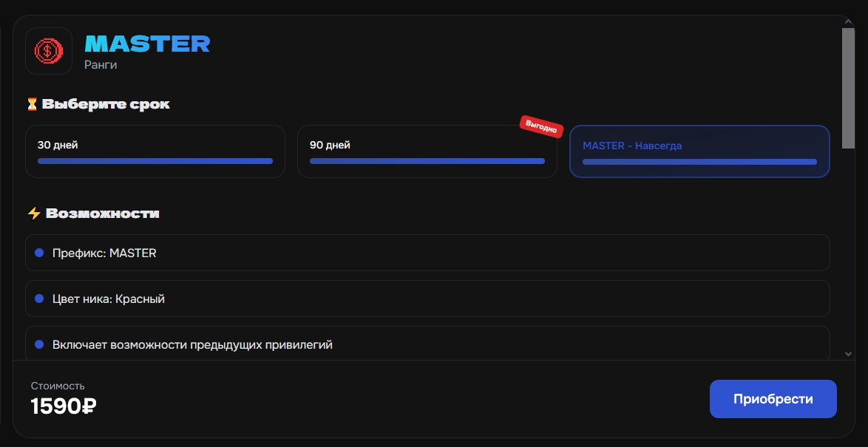Select the 30 дней term option
Viewport: 868px width, 447px height.
(155, 151)
